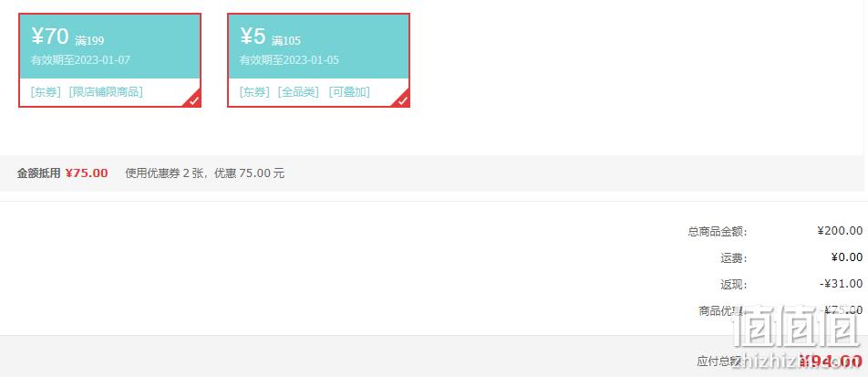Viewport: 868px width, 377px height.
Task: Click the red 应付总额 ¥94.00 total
Action: click(831, 361)
